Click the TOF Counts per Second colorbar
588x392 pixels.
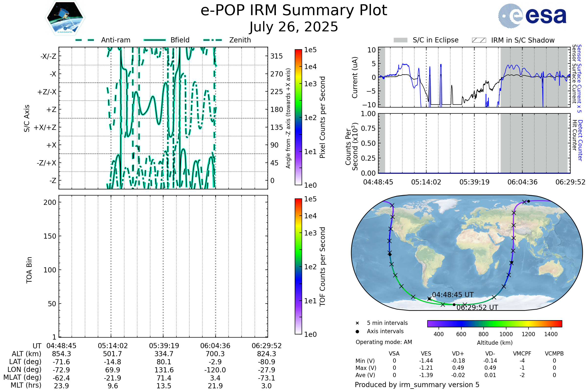click(298, 267)
